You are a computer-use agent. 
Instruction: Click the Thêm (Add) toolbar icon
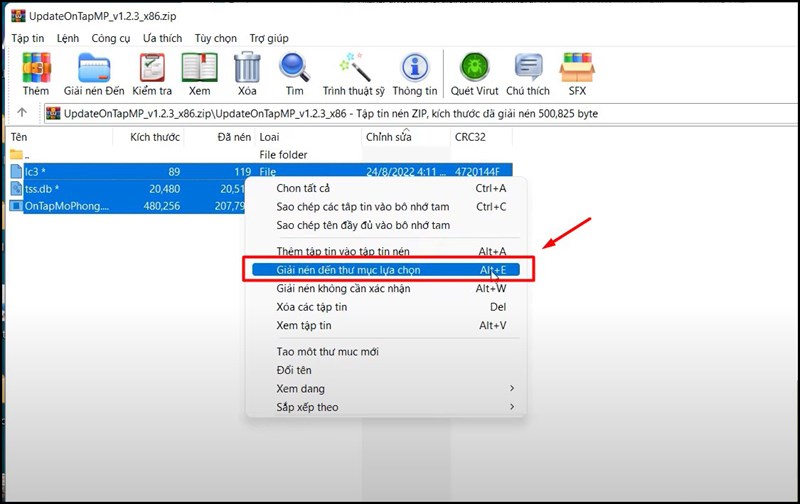[x=36, y=74]
